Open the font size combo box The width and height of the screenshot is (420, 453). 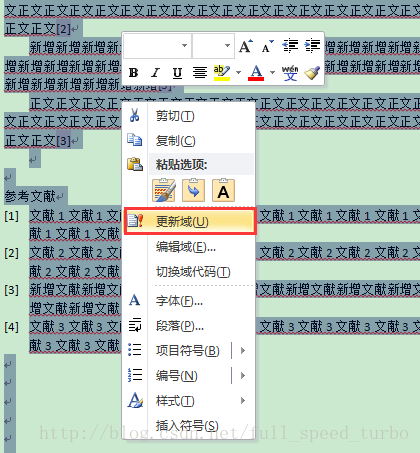(213, 46)
